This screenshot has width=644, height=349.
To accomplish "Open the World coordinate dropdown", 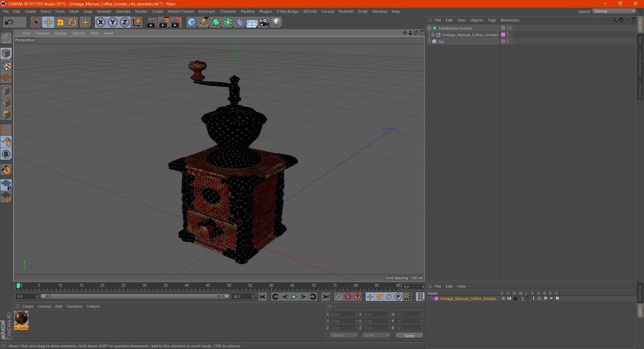I will tap(344, 335).
